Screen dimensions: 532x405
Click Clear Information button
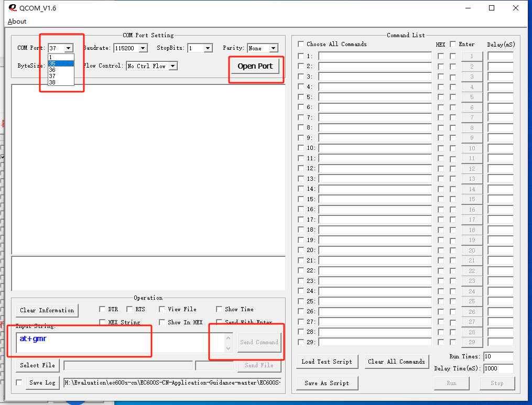47,310
